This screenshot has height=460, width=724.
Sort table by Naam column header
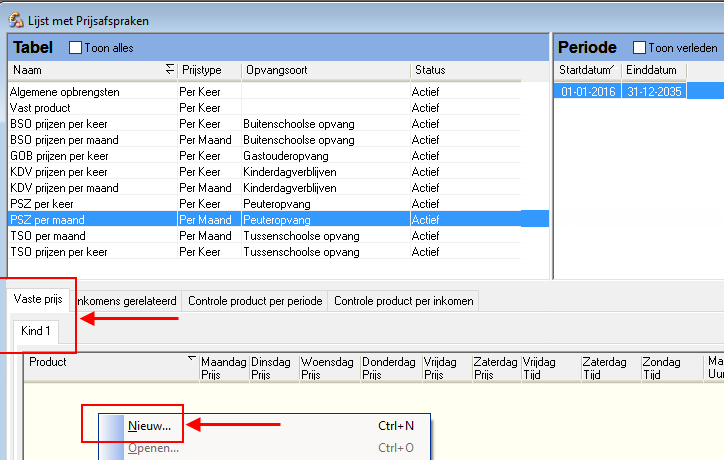pos(80,70)
